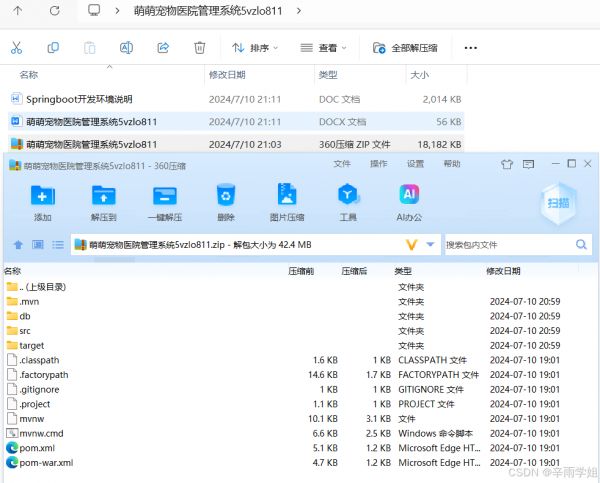600x483 pixels.
Task: Expand chevron after 萌萌宠物医院管理系统5vzlo811 breadcrumb
Action: [x=299, y=11]
